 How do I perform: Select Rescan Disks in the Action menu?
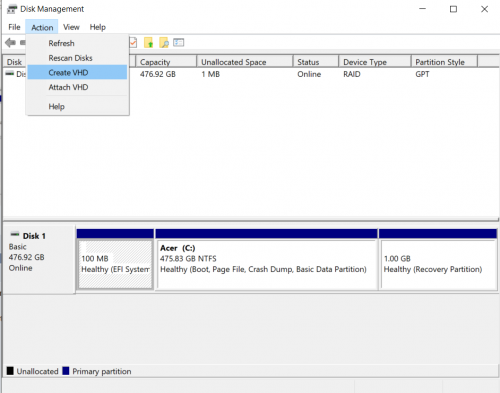tap(77, 58)
